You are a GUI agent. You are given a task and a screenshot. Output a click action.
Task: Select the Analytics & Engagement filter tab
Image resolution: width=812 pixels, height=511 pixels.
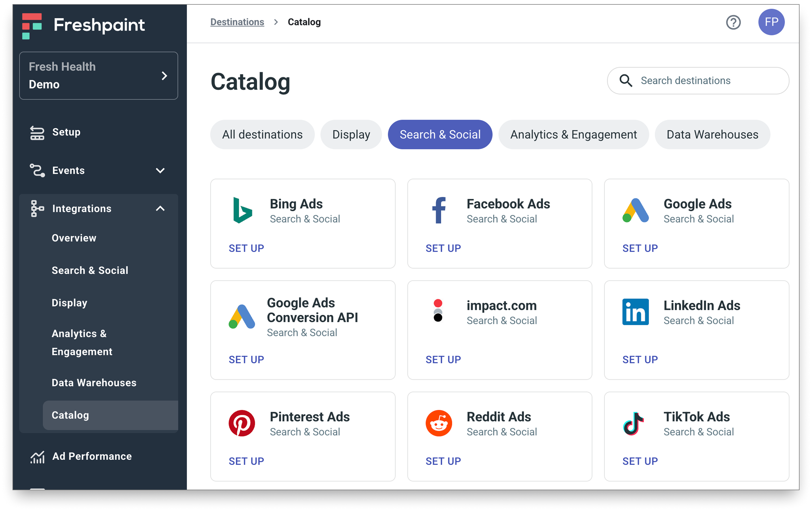[x=573, y=135]
